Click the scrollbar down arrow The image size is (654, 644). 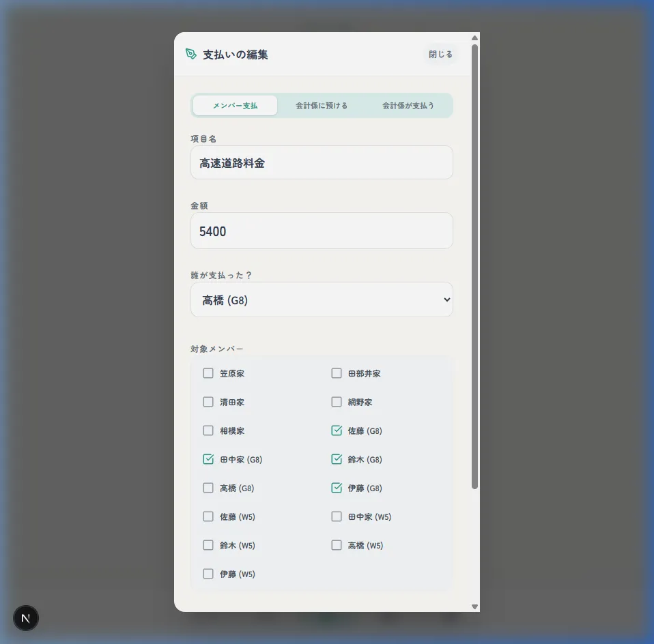pos(474,607)
